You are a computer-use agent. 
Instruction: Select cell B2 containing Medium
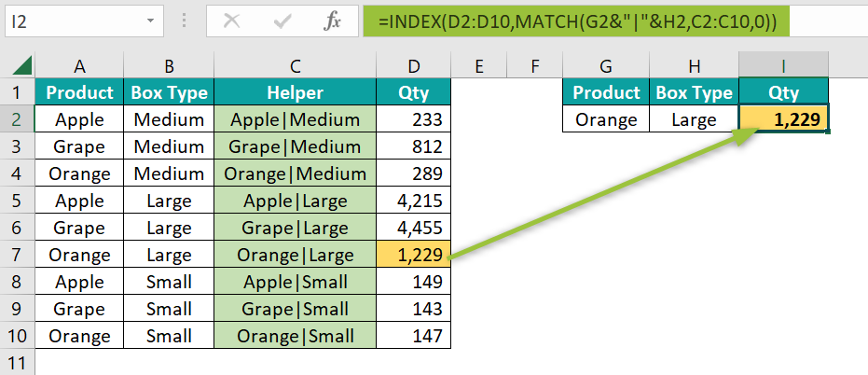click(169, 118)
